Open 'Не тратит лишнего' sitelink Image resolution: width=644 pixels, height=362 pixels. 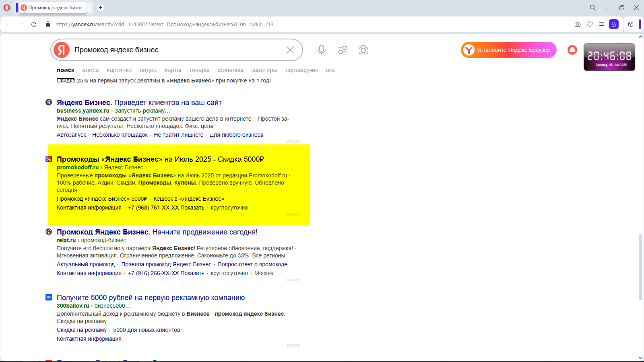click(x=179, y=135)
